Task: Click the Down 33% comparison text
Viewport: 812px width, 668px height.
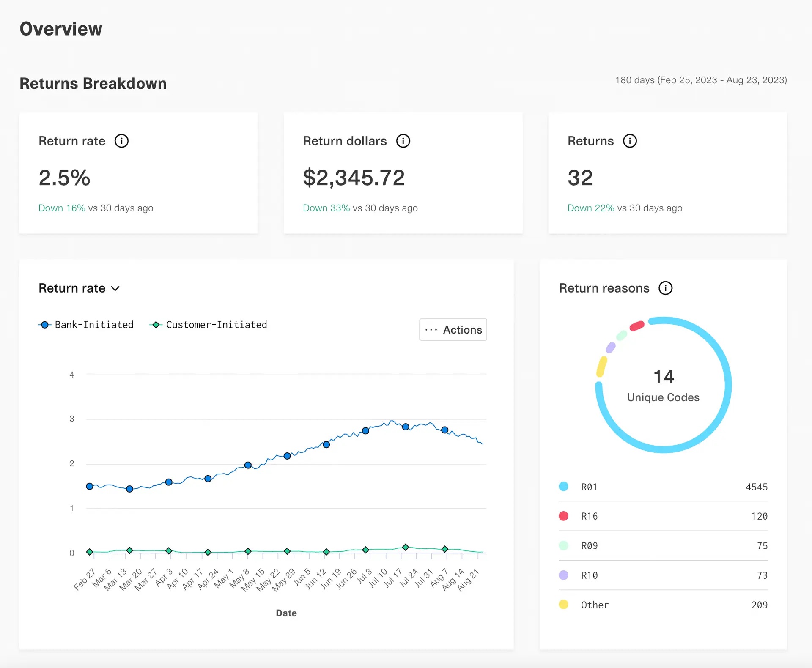Action: click(x=326, y=208)
